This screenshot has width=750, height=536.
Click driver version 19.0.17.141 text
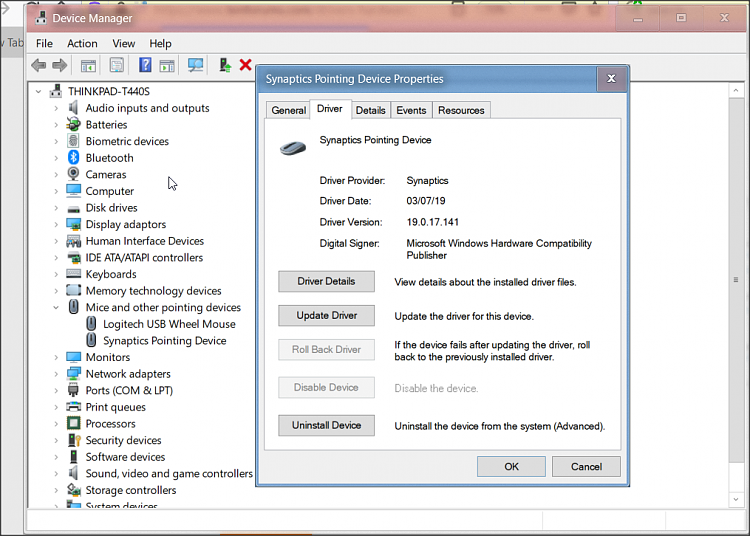click(432, 222)
